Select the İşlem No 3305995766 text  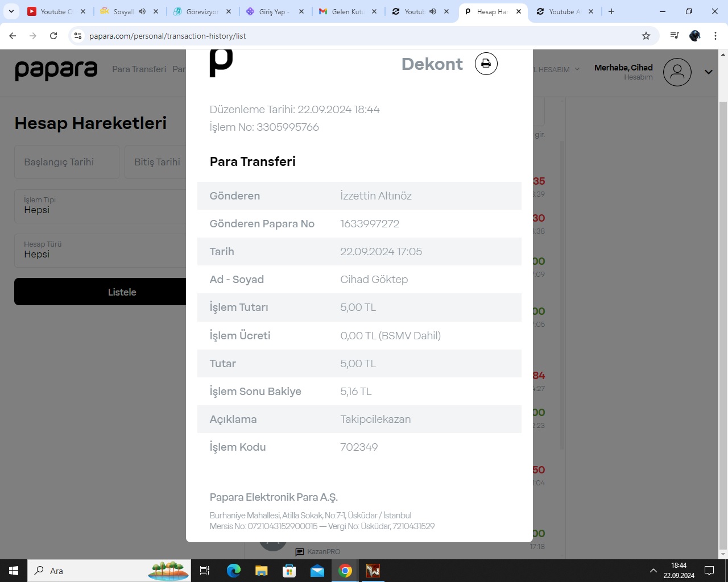point(264,127)
